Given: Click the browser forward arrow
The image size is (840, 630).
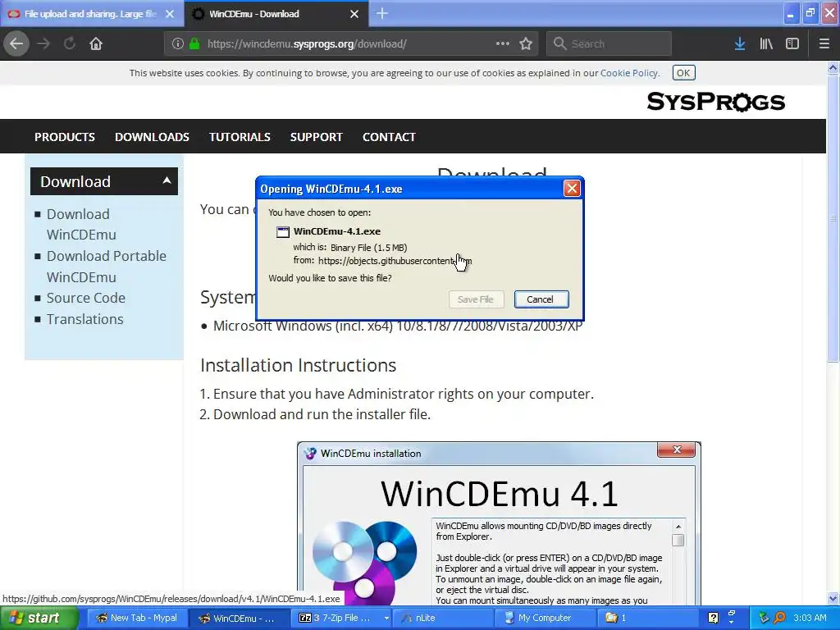Looking at the screenshot, I should (x=43, y=43).
